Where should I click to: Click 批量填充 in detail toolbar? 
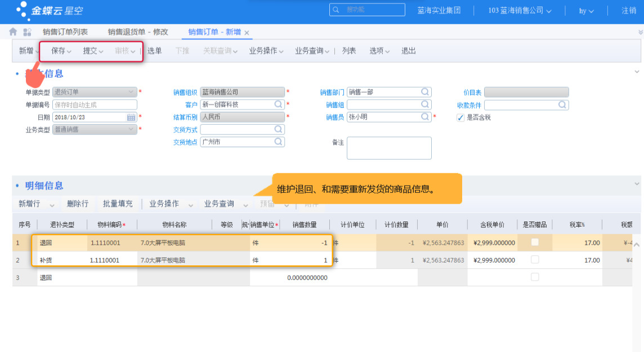(118, 204)
